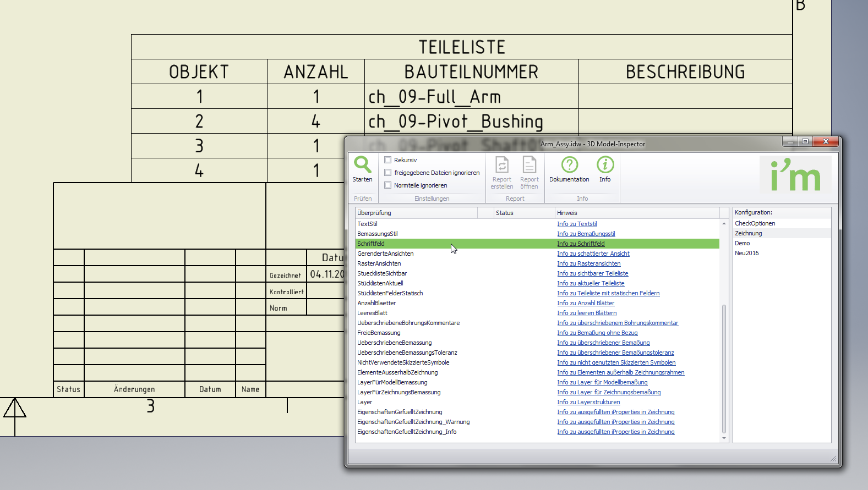Choose Neu2016 configuration
This screenshot has width=868, height=490.
click(x=782, y=253)
